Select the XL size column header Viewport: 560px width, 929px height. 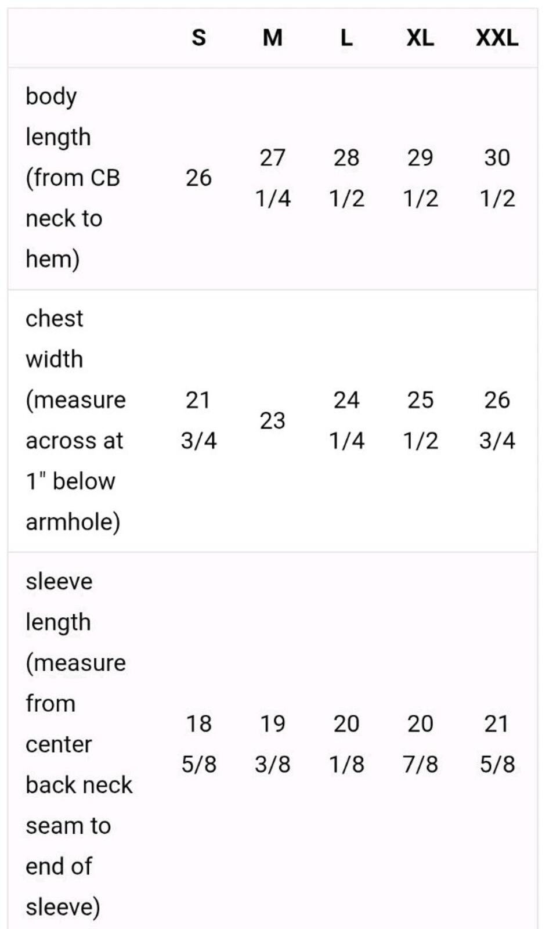click(420, 38)
